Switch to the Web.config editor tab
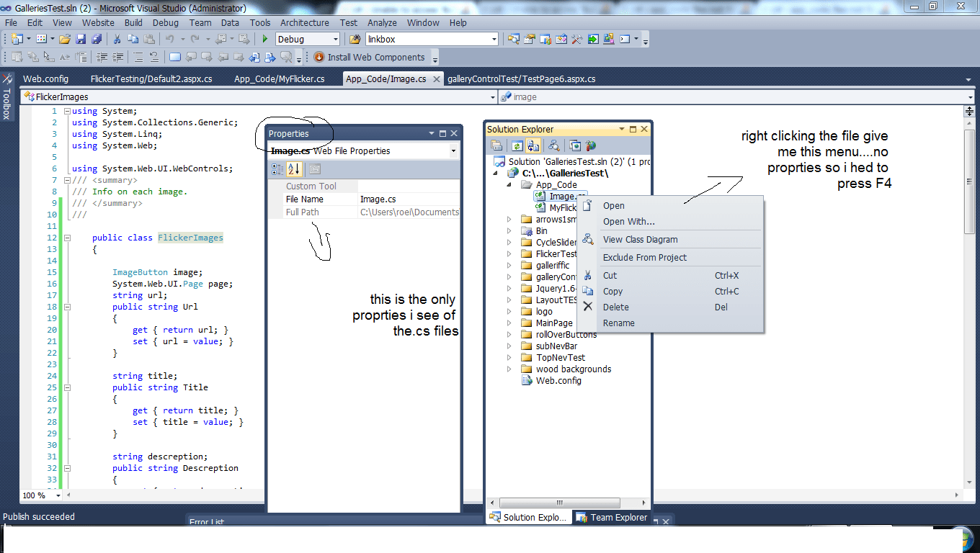Image resolution: width=980 pixels, height=553 pixels. [x=45, y=78]
